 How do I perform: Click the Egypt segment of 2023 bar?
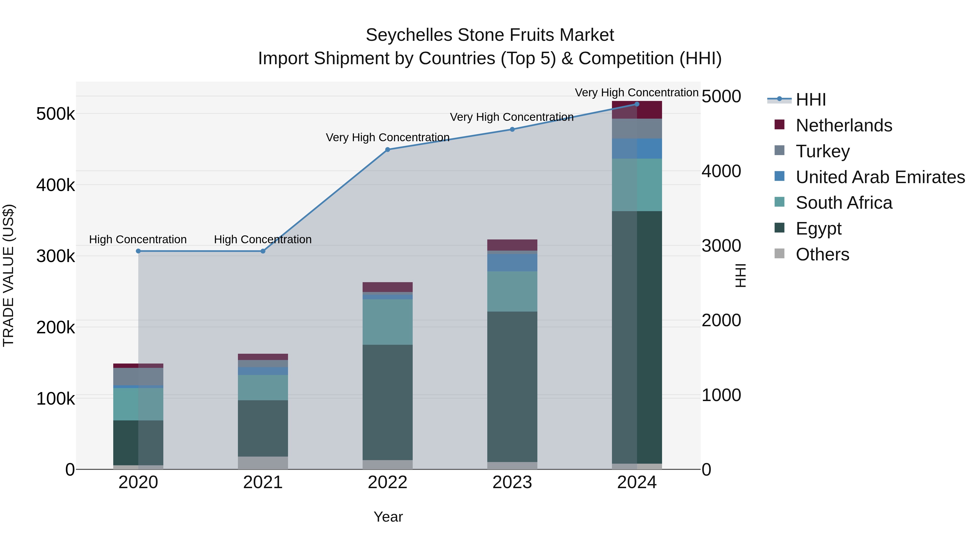pyautogui.click(x=512, y=387)
